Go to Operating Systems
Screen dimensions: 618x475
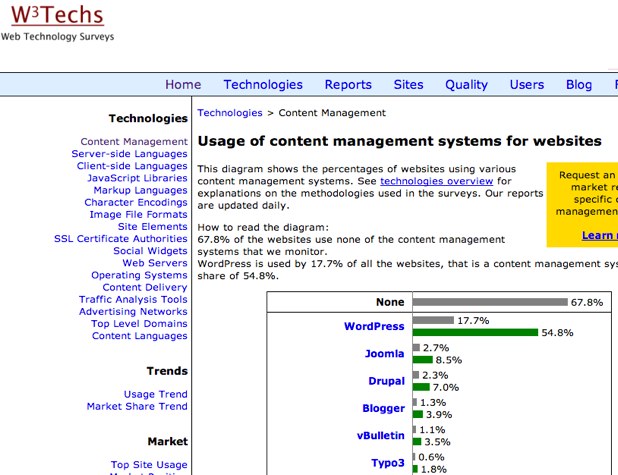[x=139, y=275]
